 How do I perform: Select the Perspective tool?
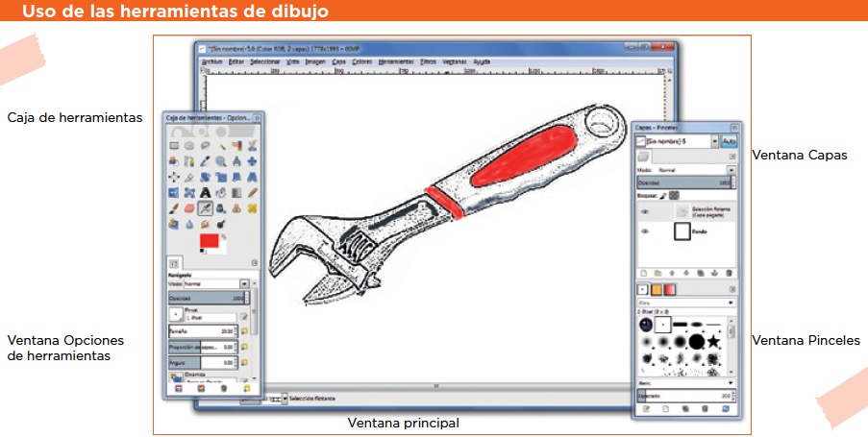coord(253,177)
